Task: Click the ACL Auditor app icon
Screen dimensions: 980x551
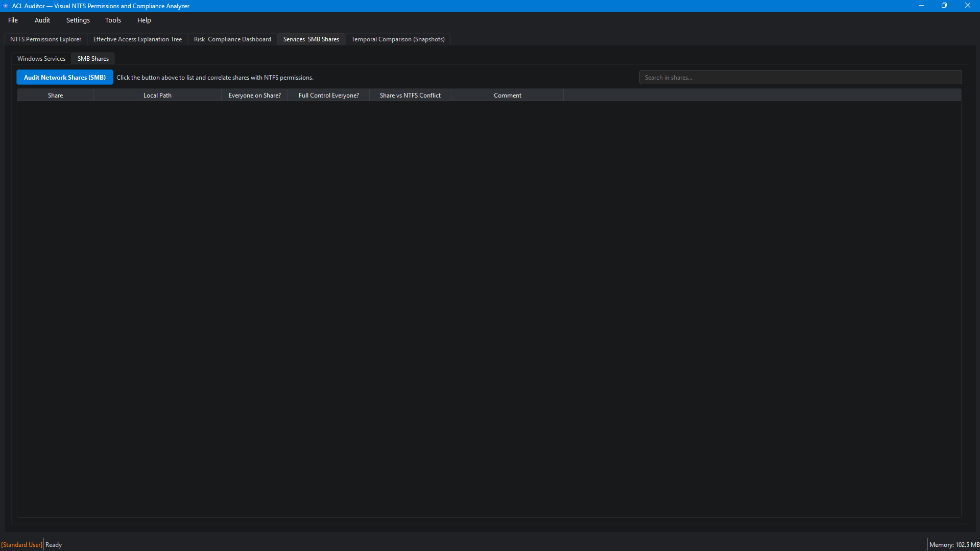Action: tap(6, 6)
